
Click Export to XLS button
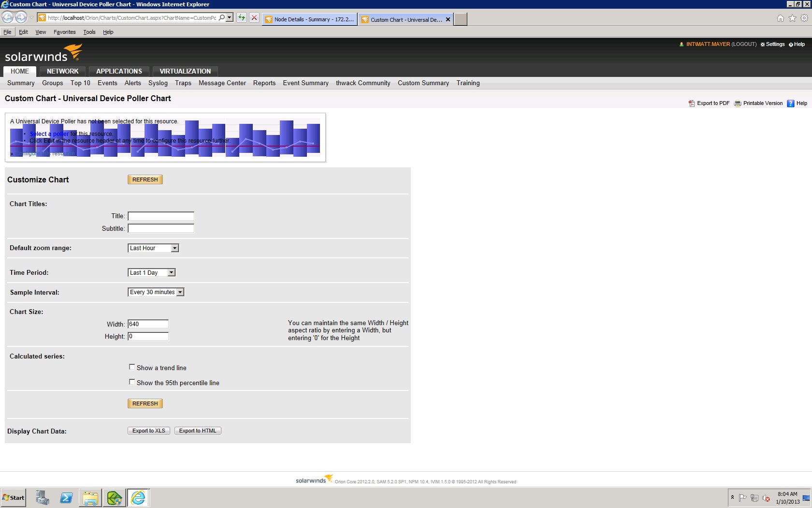coord(149,431)
